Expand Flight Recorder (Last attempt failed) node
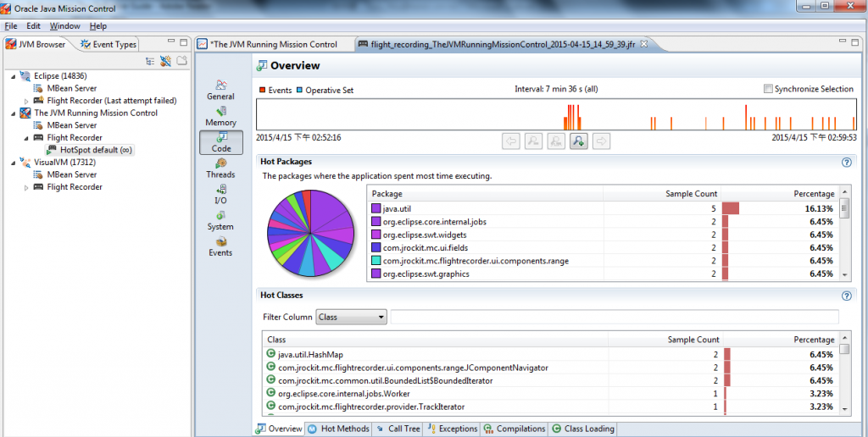 click(26, 102)
